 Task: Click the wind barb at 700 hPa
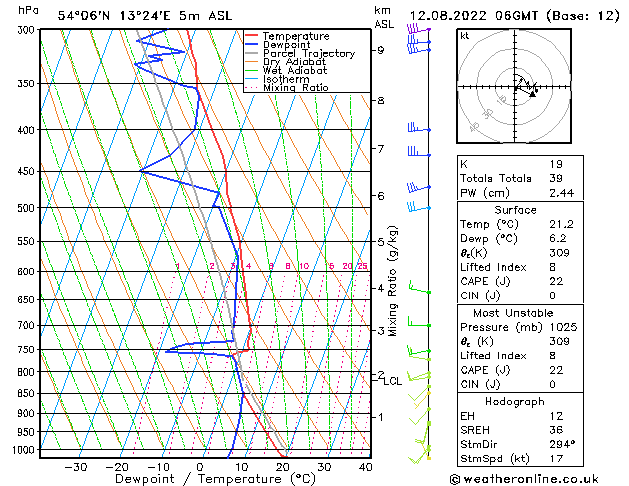[x=420, y=322]
